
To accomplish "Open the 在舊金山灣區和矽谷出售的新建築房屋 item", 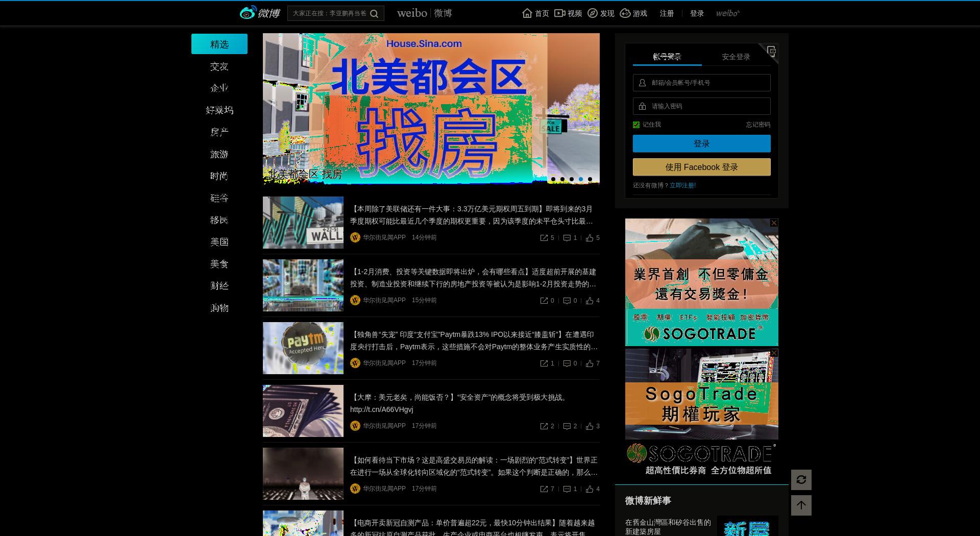I will [x=668, y=527].
